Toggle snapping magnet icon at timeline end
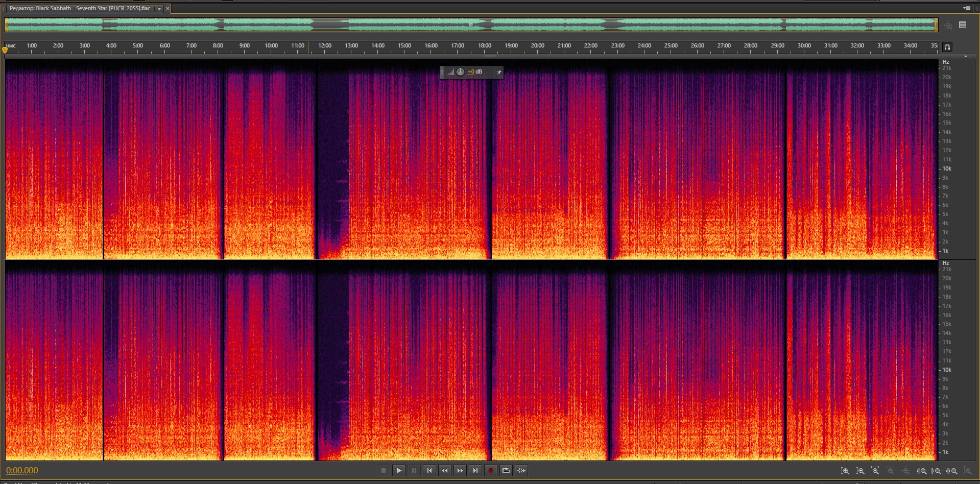This screenshot has height=484, width=980. click(x=947, y=47)
